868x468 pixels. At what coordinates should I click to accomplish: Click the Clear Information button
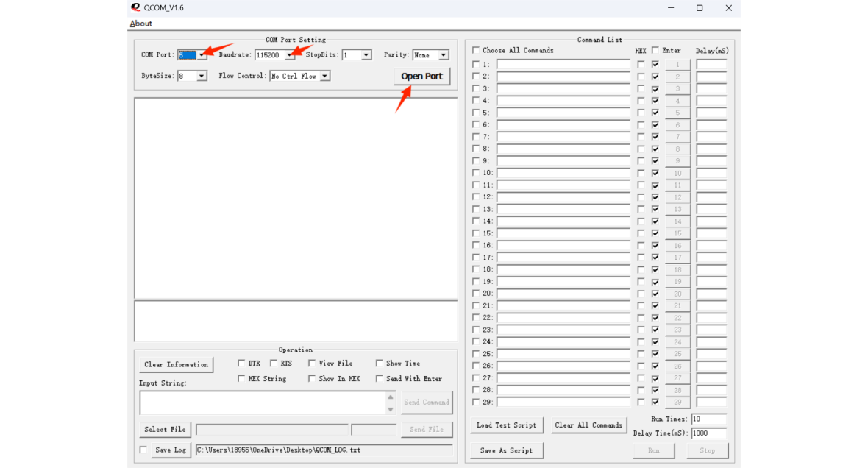(176, 364)
